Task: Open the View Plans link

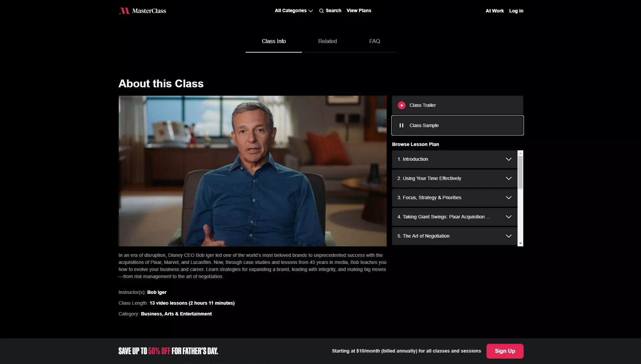Action: tap(359, 11)
